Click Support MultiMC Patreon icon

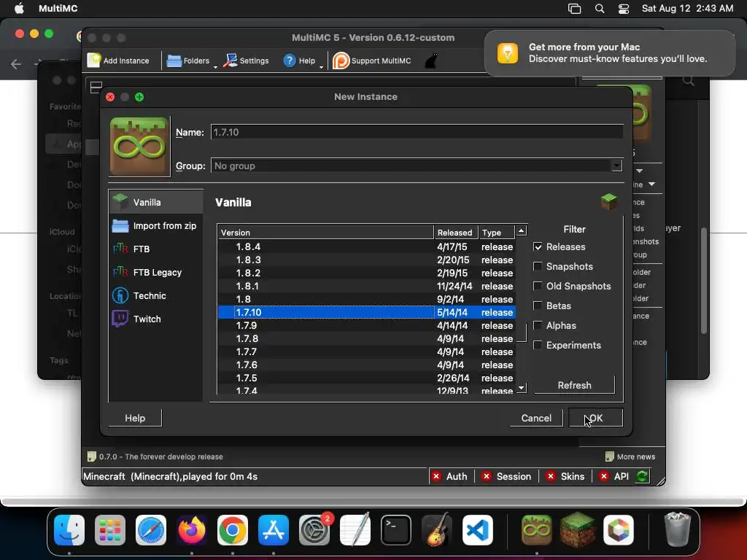(x=341, y=61)
